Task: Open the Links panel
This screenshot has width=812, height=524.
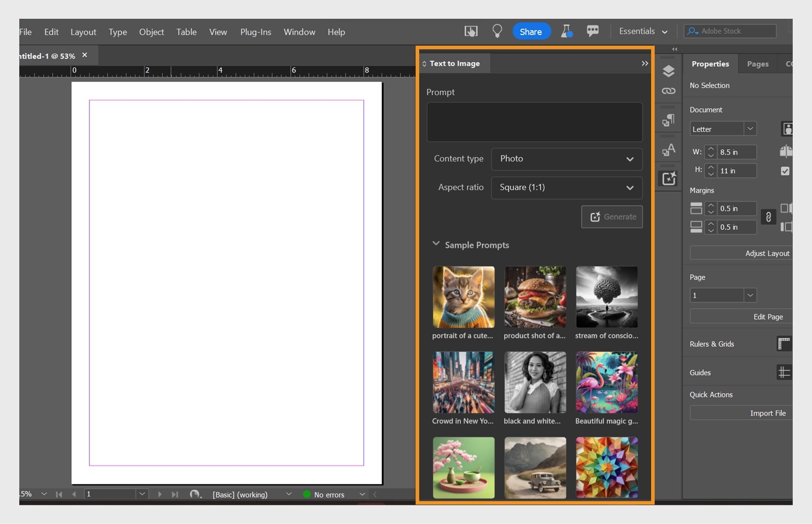Action: coord(669,91)
